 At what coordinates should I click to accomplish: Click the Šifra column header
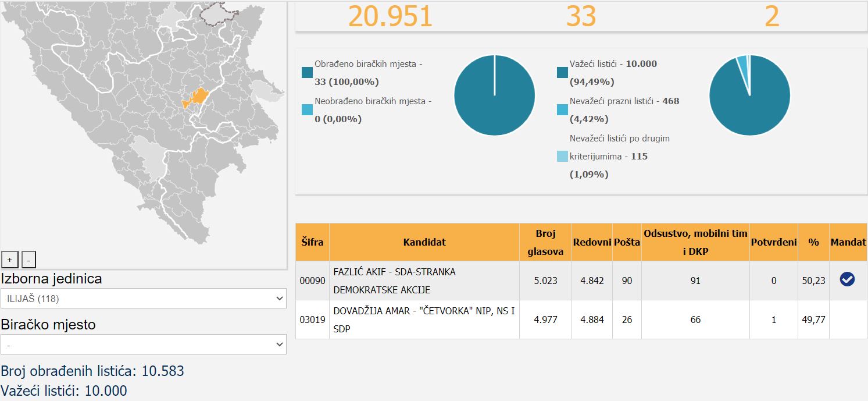click(312, 242)
